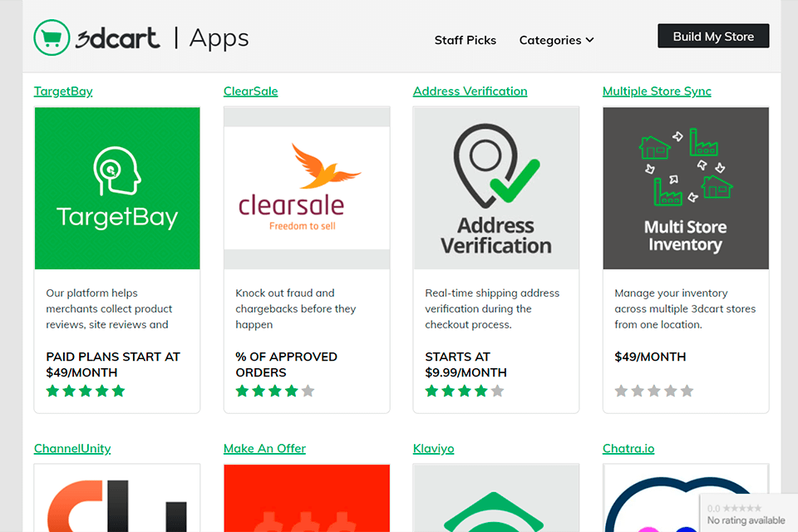Select Categories in the top navigation
798x532 pixels.
[550, 40]
